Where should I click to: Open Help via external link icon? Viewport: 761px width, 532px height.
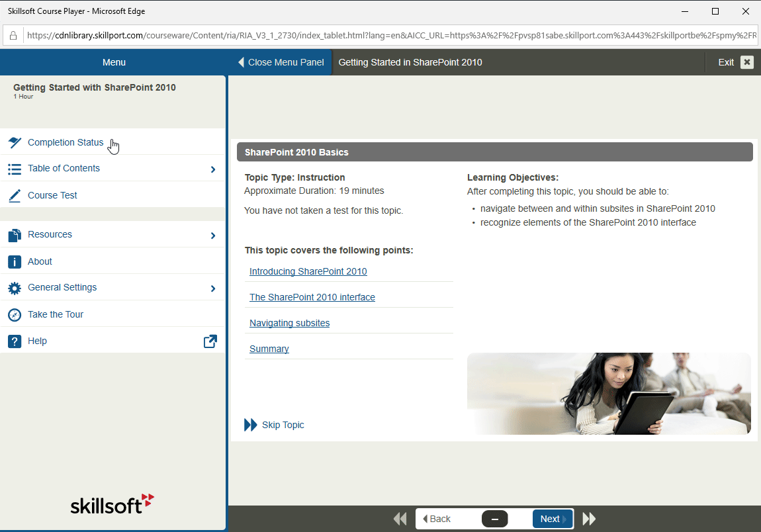click(210, 341)
